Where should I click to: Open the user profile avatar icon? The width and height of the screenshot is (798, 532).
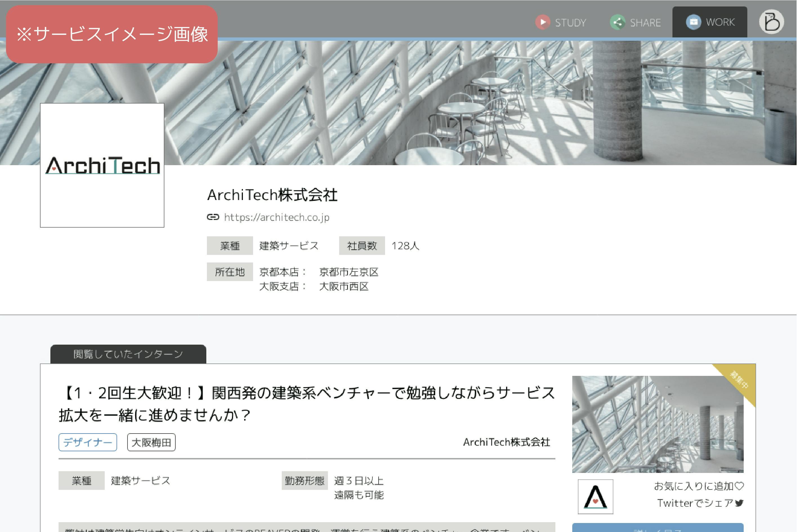772,22
